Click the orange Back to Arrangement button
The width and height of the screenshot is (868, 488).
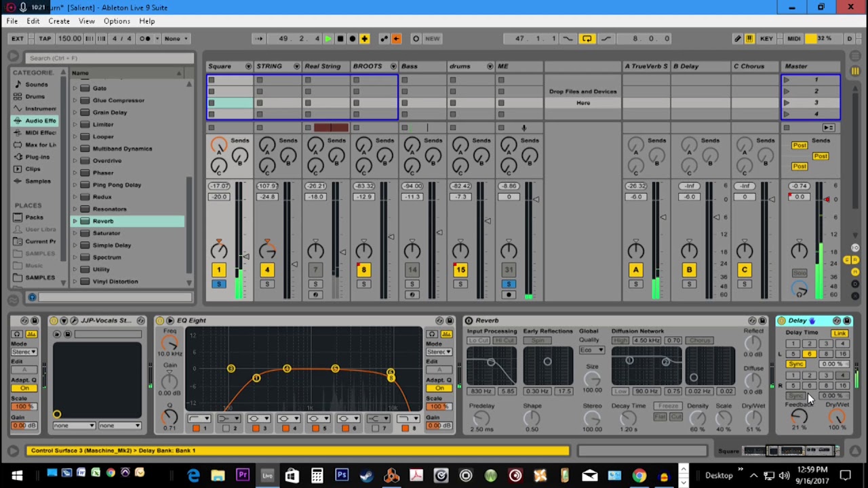[397, 39]
